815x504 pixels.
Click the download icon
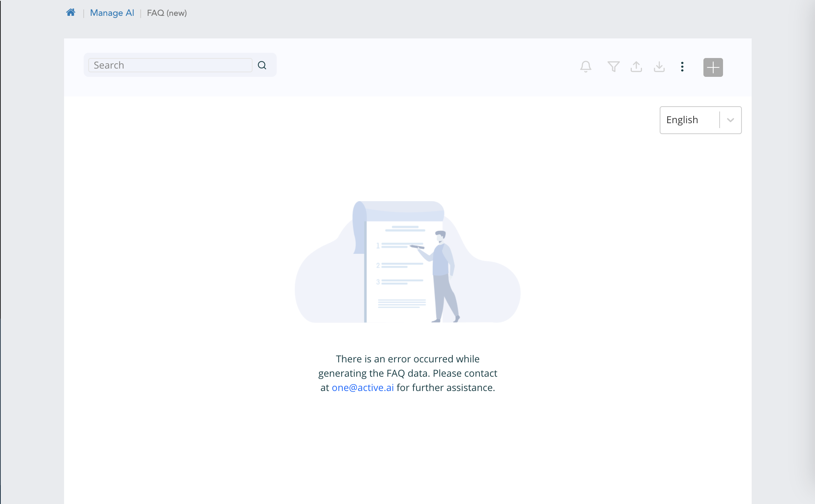pyautogui.click(x=659, y=67)
